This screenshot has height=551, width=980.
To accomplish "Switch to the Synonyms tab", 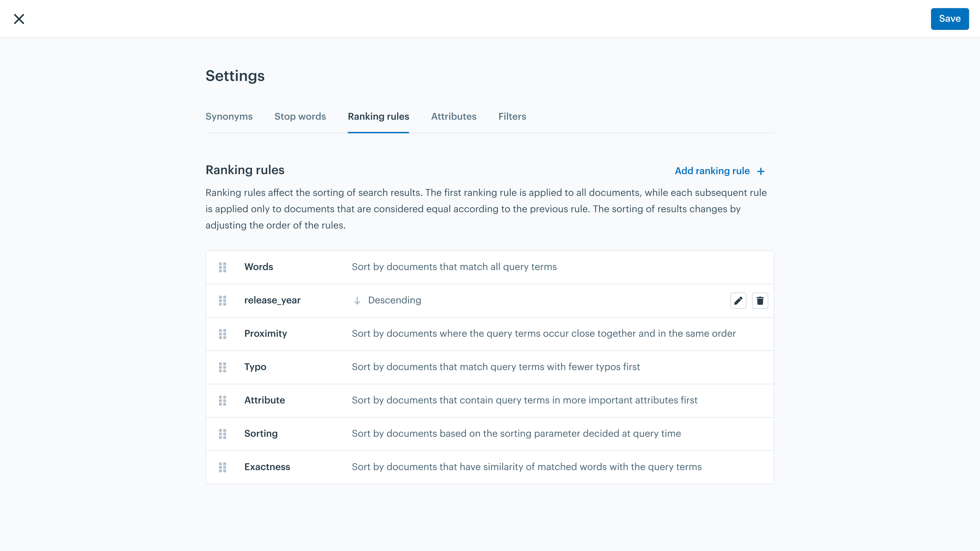I will [x=229, y=116].
